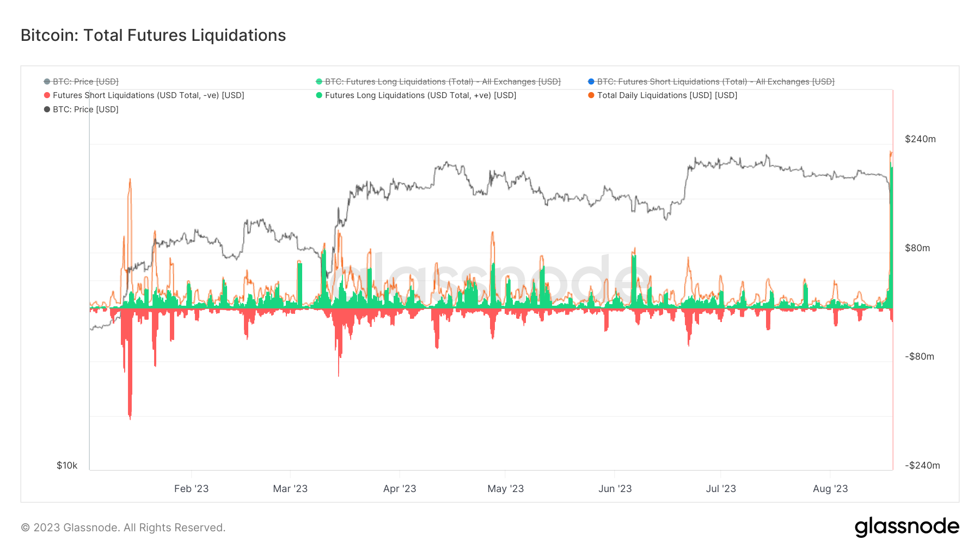Click the orange Total Daily Liquidations legend dot
Viewport: 980px width, 552px height.
[x=590, y=95]
